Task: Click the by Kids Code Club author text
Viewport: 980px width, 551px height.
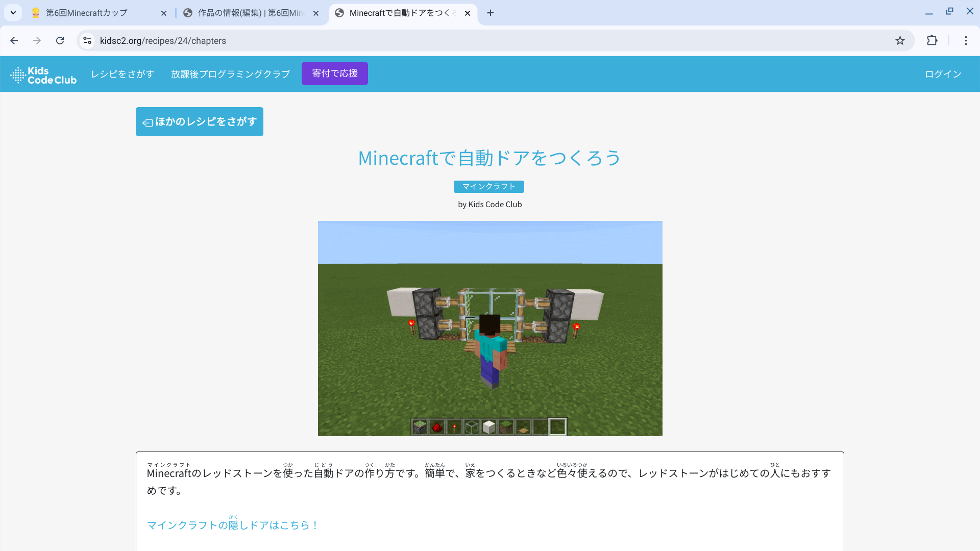Action: 490,205
